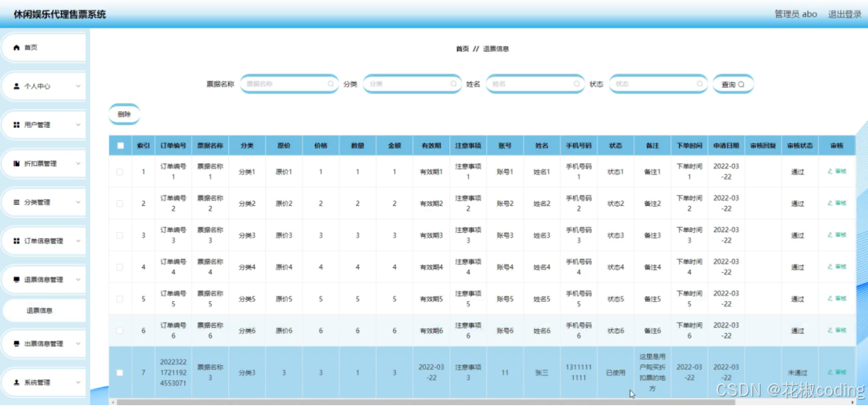Click the 审核 edit icon in row 2
Screen dimensions: 868x406
point(830,203)
